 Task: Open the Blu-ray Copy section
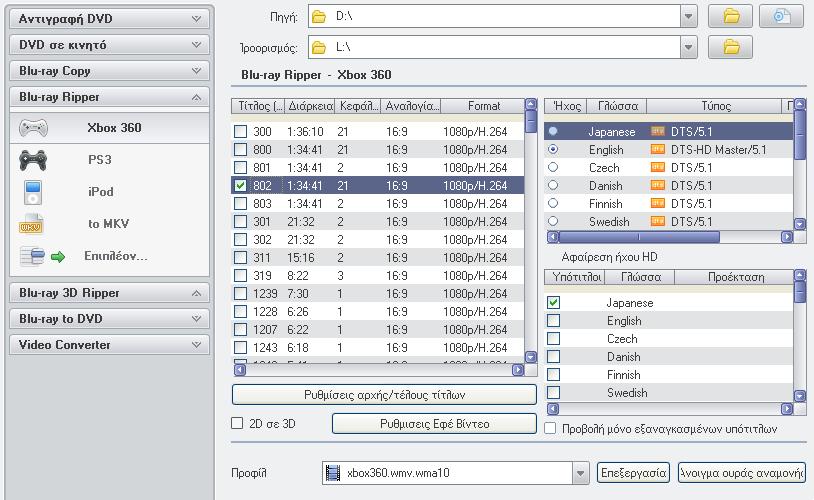click(x=110, y=71)
